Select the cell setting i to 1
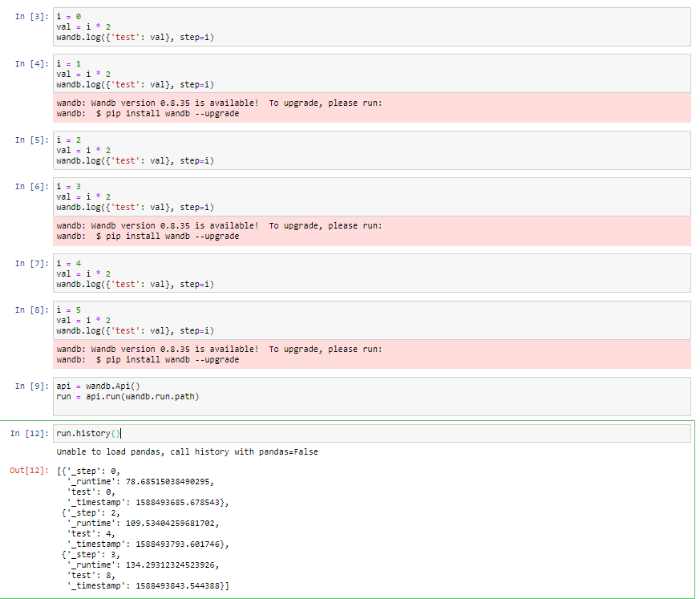The image size is (700, 599). 160,74
